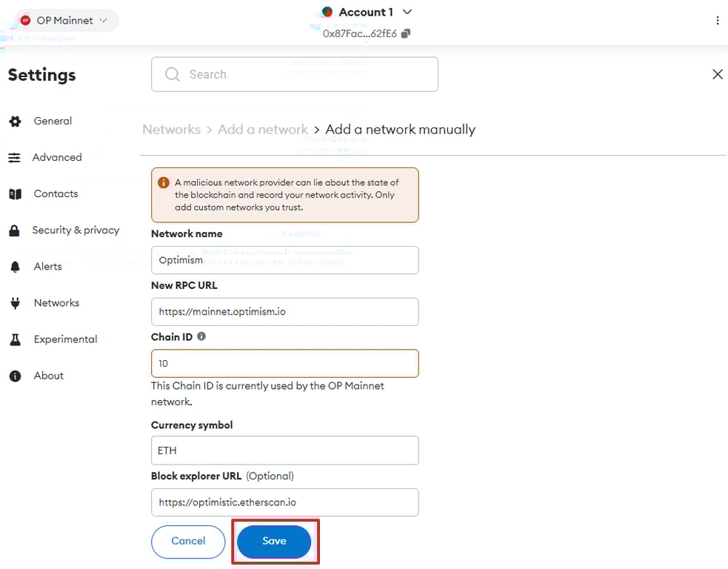This screenshot has width=728, height=569.
Task: Close settings with the X
Action: point(717,74)
